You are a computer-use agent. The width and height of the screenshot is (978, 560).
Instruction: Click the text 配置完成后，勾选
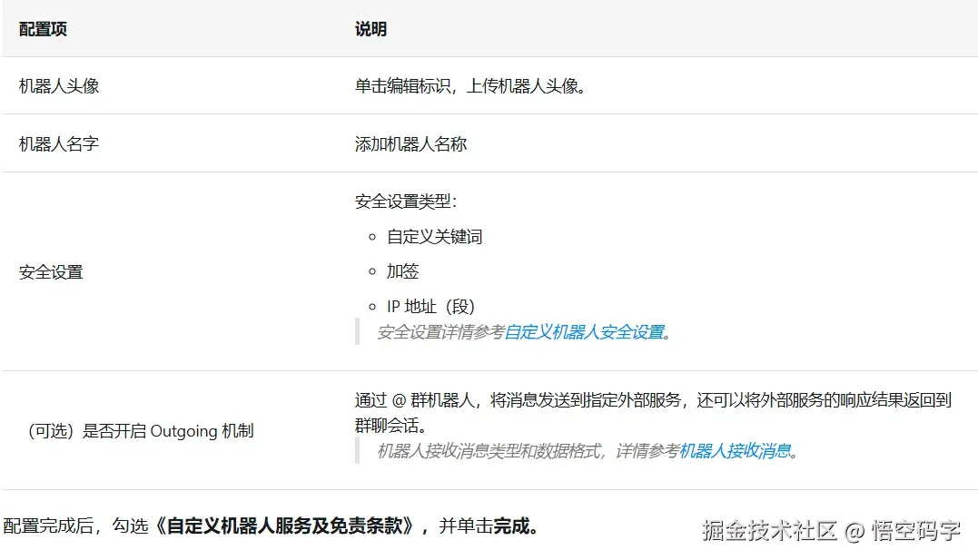pyautogui.click(x=75, y=526)
